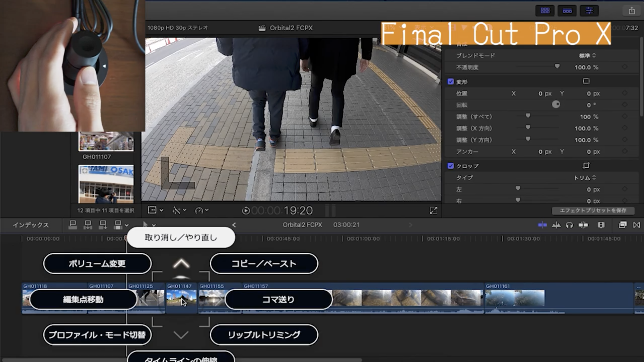Go forward in timeline history
Image resolution: width=644 pixels, height=362 pixels.
click(x=411, y=225)
